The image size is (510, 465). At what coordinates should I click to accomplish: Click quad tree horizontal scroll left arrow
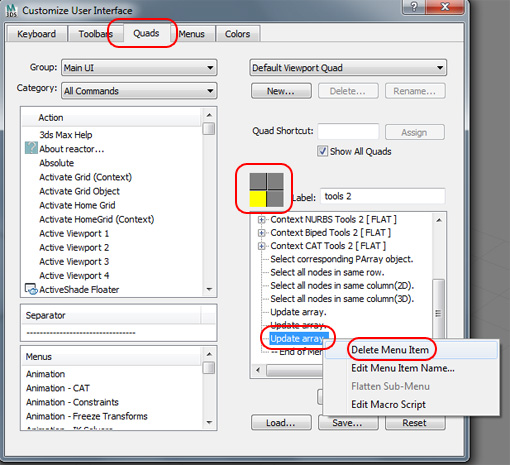(258, 370)
